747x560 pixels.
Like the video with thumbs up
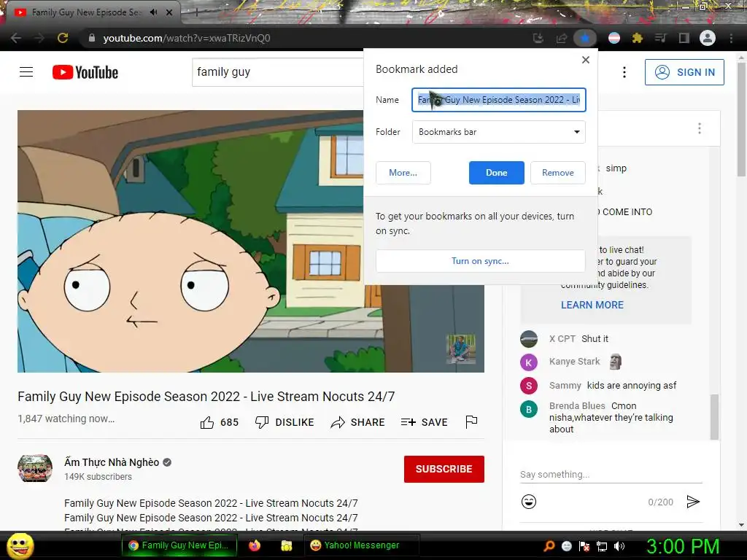coord(220,422)
